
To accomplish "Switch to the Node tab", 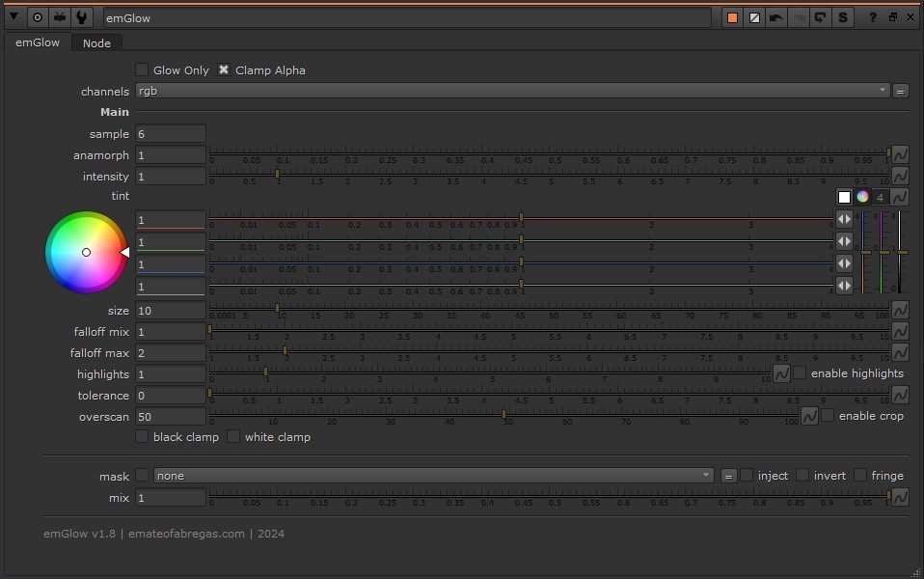I will 96,42.
